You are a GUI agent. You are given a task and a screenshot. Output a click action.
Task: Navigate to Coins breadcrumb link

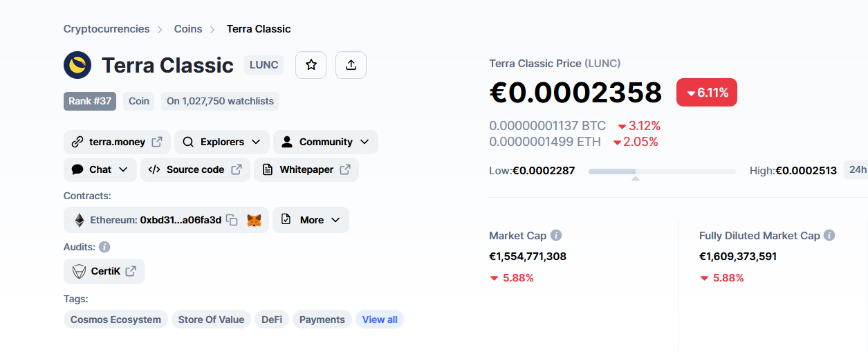188,29
